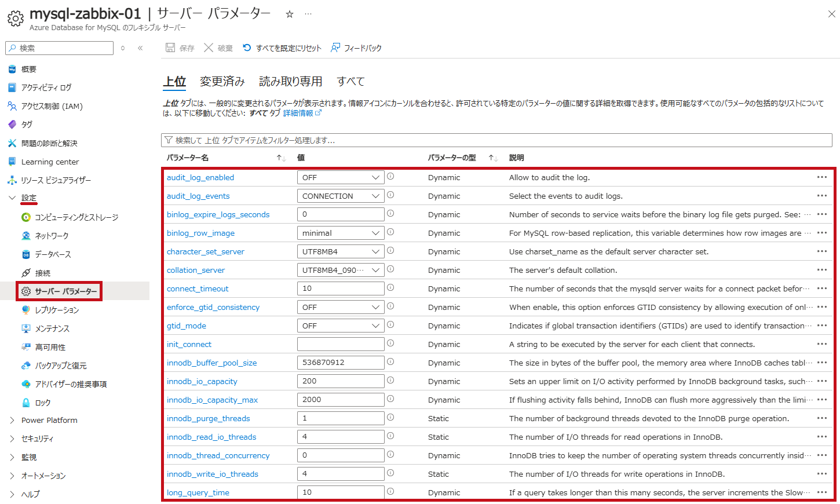Click info icon for innodb_buffer_pool_size
Image resolution: width=840 pixels, height=504 pixels.
(390, 361)
